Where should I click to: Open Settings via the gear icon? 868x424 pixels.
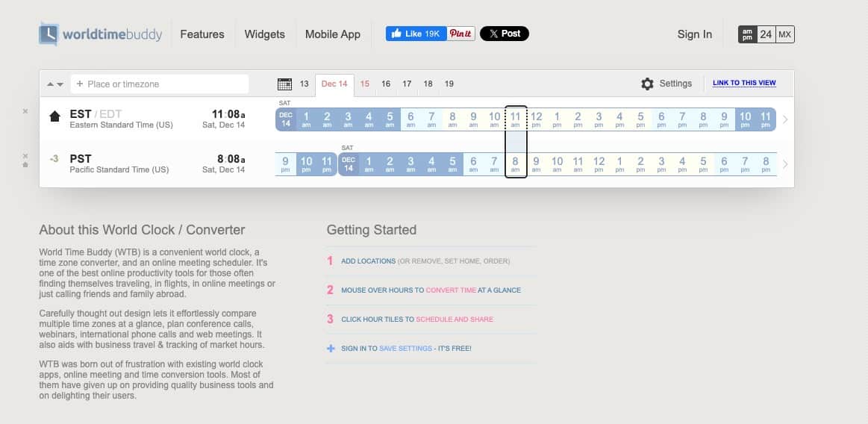click(647, 84)
